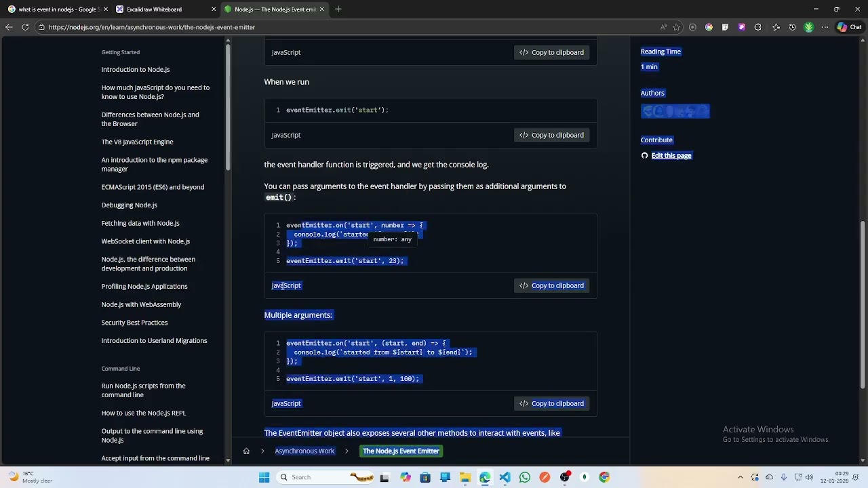This screenshot has width=868, height=488.
Task: Open The V8 JavaScript Engine
Action: (137, 142)
